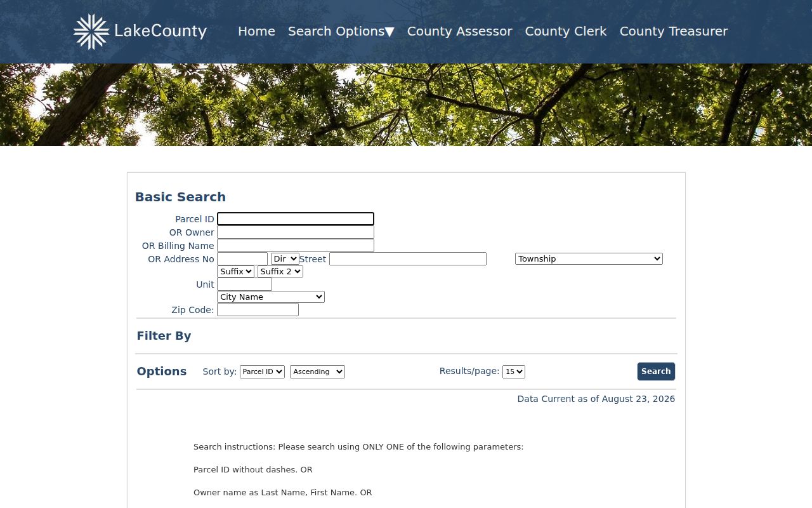Visit the County Treasurer link
The width and height of the screenshot is (812, 508).
674,31
